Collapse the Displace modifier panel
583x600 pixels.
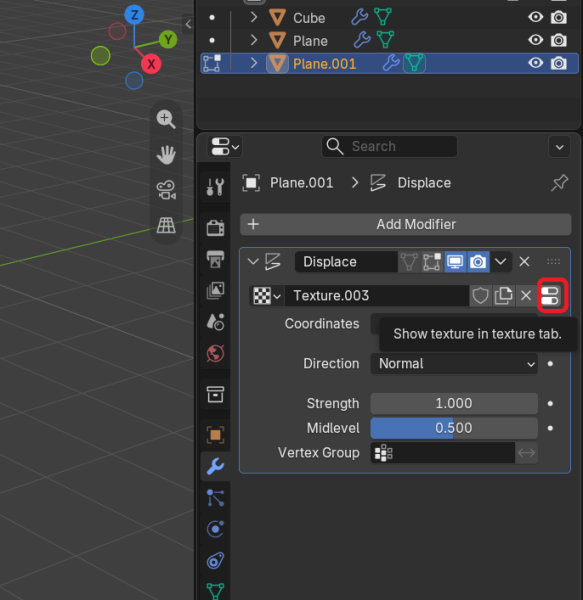click(253, 262)
